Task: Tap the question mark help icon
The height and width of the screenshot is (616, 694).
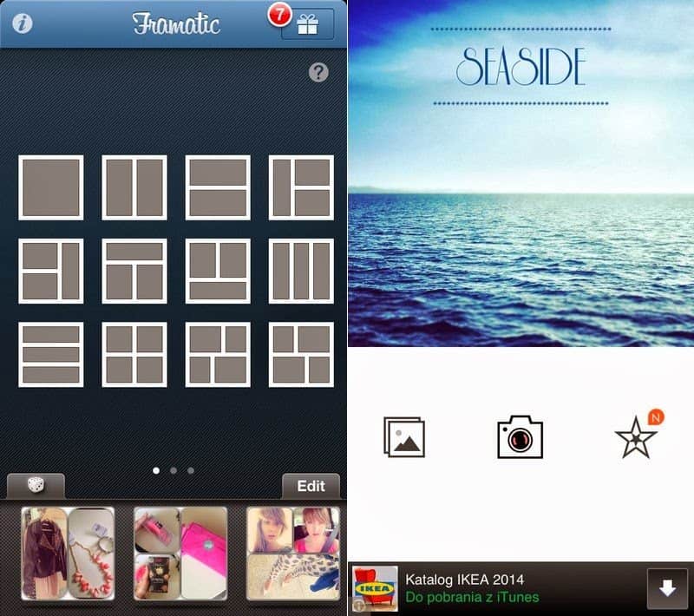Action: (x=319, y=73)
